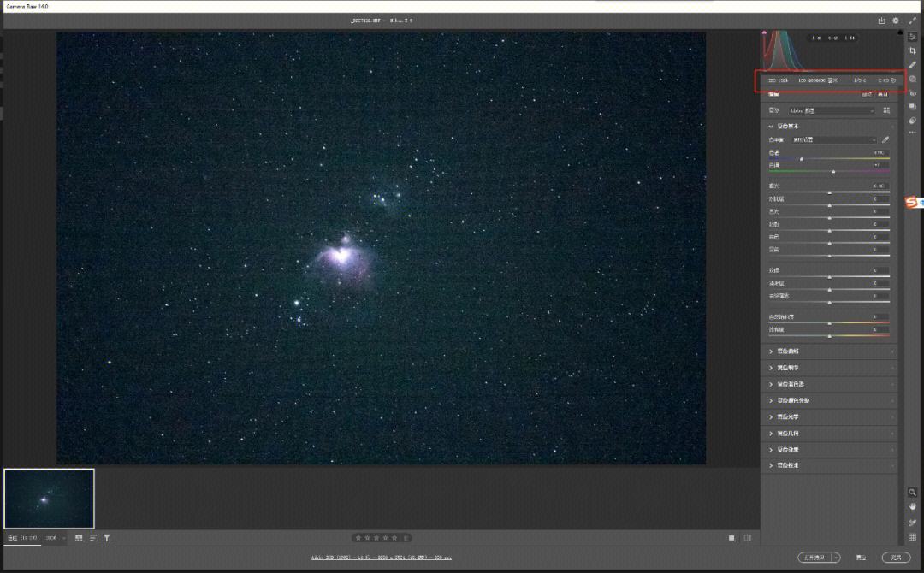
Task: Click the Zoom magnifier tool
Action: [x=913, y=492]
